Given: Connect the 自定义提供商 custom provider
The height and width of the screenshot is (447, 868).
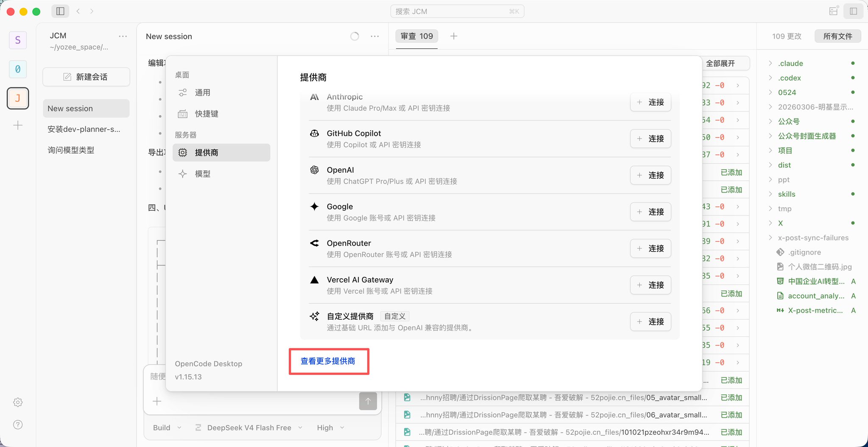Looking at the screenshot, I should [650, 321].
